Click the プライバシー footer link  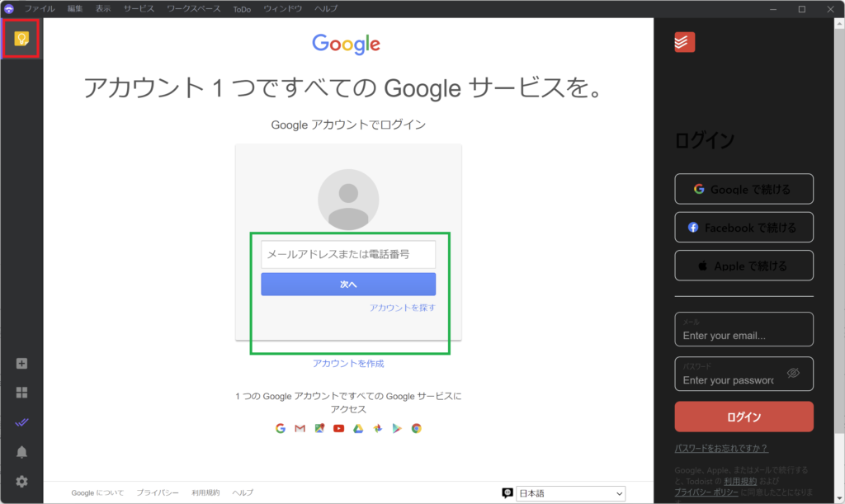click(x=158, y=492)
